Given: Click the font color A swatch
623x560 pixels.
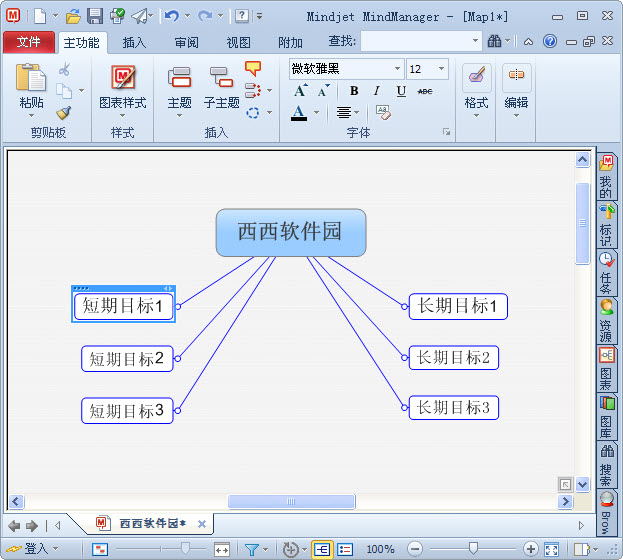Looking at the screenshot, I should [x=299, y=113].
